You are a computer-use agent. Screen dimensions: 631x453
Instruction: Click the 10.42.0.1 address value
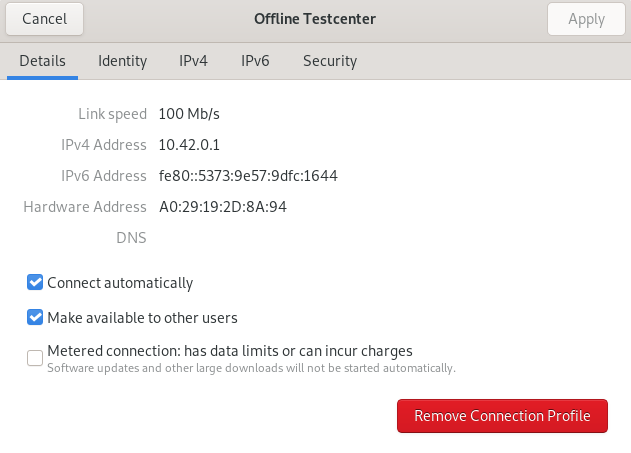tap(189, 145)
